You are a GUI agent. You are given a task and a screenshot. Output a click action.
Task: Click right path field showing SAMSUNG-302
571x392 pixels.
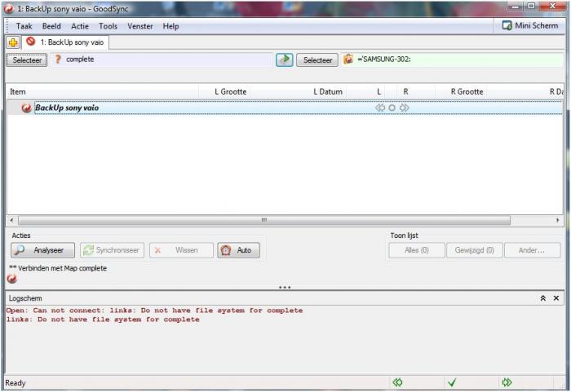(452, 59)
